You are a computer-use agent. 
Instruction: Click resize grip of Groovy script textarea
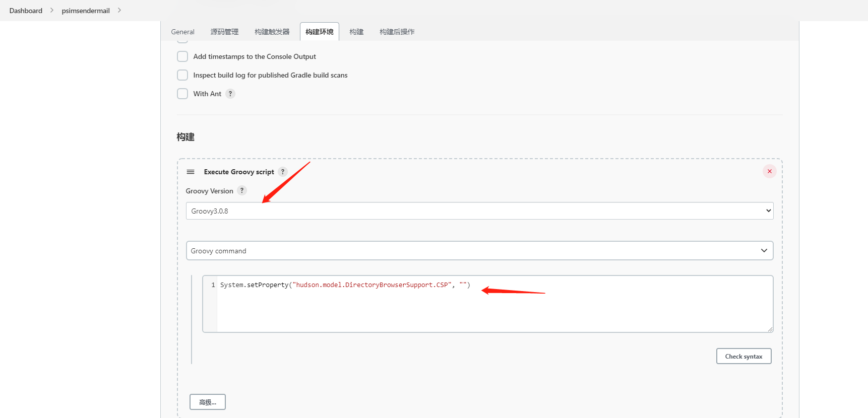(x=770, y=329)
